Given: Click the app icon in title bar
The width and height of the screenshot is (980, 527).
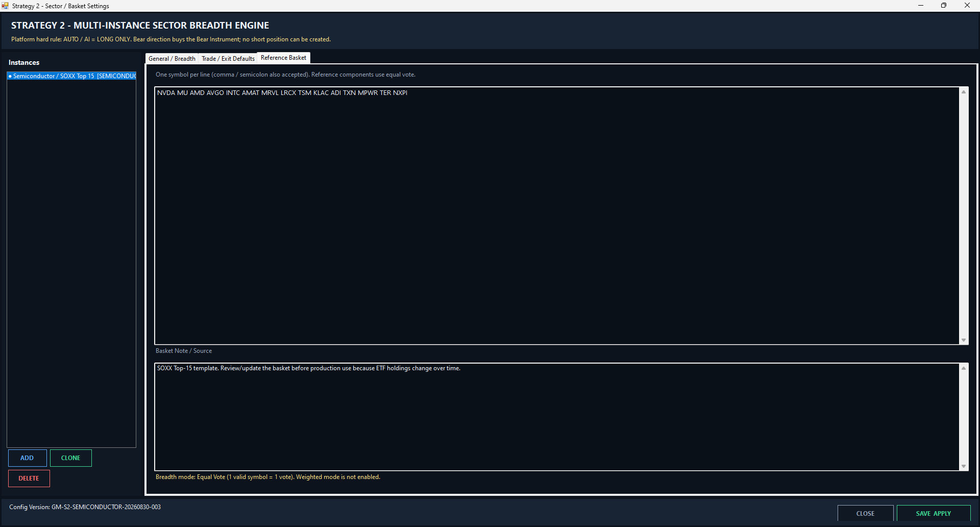Looking at the screenshot, I should (5, 6).
